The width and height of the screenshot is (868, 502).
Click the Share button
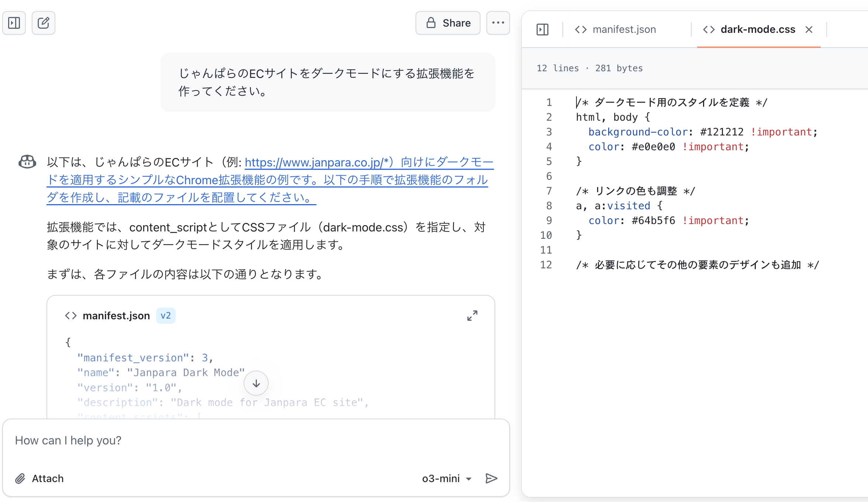tap(448, 23)
